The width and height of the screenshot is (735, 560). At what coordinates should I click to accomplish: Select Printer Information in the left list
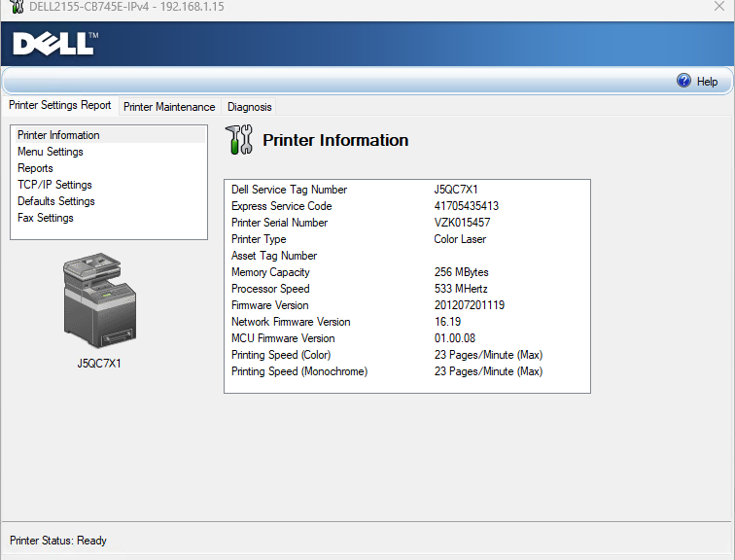[111, 135]
